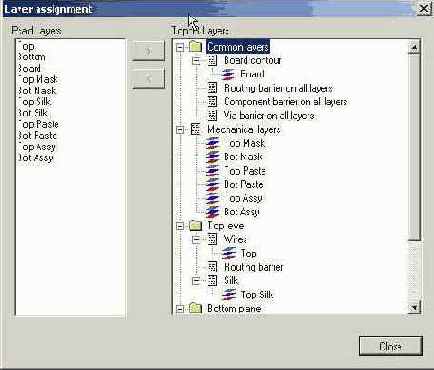Image resolution: width=434 pixels, height=370 pixels.
Task: Select the Board layer stack icon
Action: tap(228, 74)
